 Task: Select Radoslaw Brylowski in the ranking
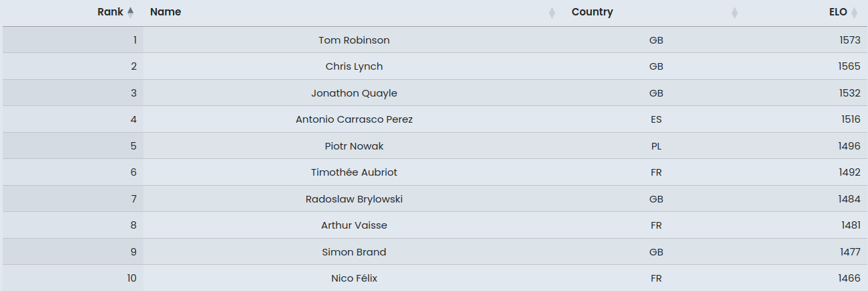click(x=354, y=199)
